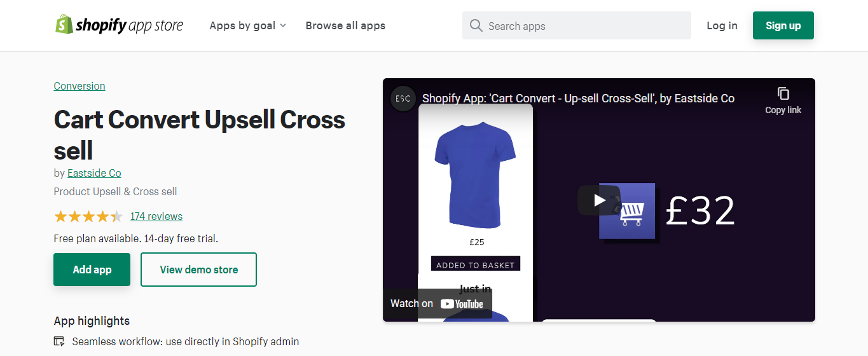Open the Log in link
This screenshot has width=868, height=356.
pos(722,25)
